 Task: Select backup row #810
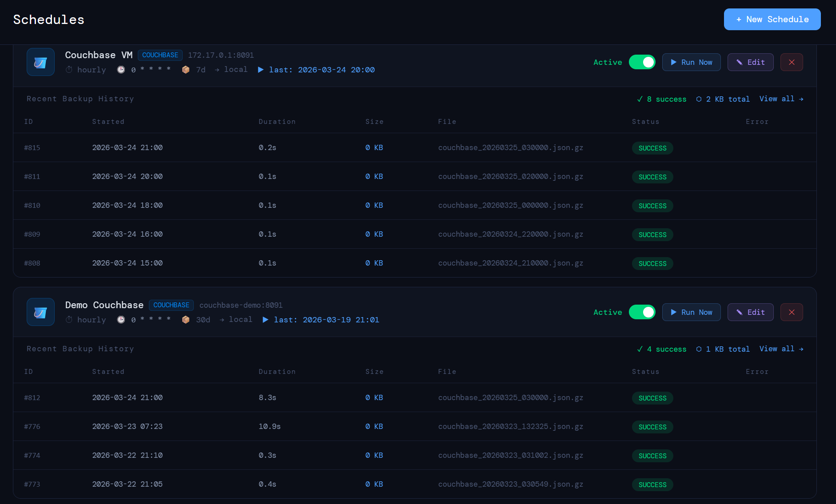click(x=415, y=205)
